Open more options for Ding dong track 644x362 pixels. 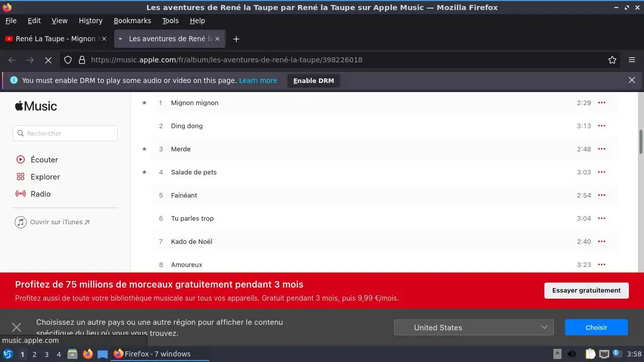point(601,126)
